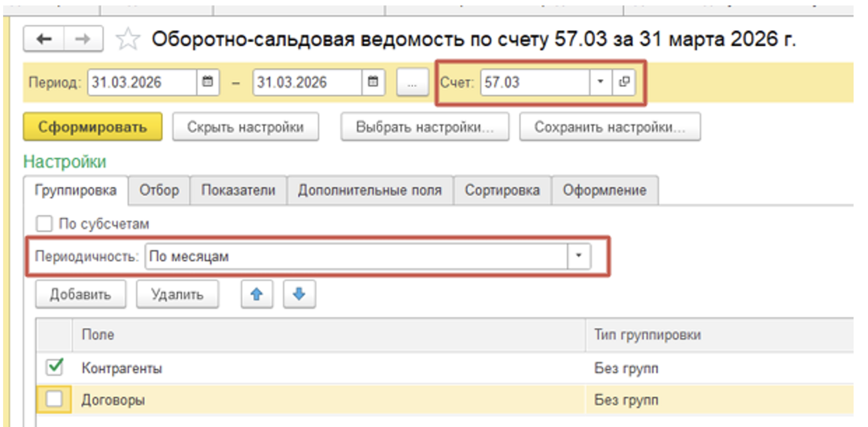Click Сохранить настройки button
The image size is (868, 427).
coord(610,127)
